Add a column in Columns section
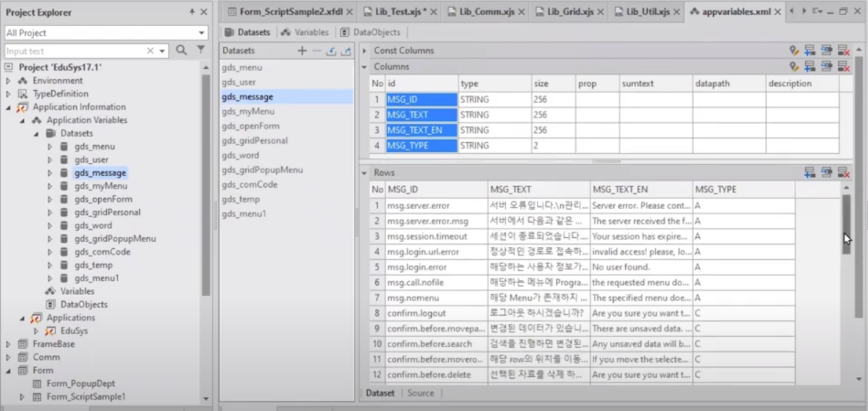The image size is (868, 411). pos(810,66)
